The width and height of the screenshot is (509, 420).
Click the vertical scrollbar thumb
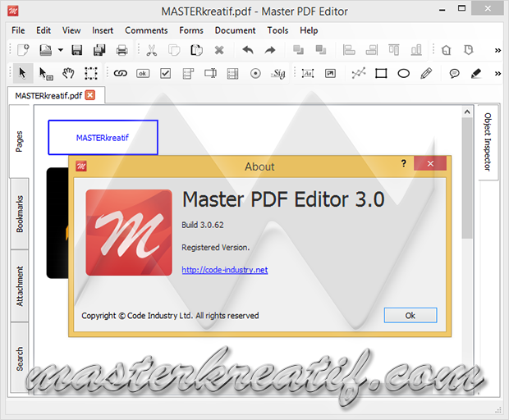coord(467,178)
